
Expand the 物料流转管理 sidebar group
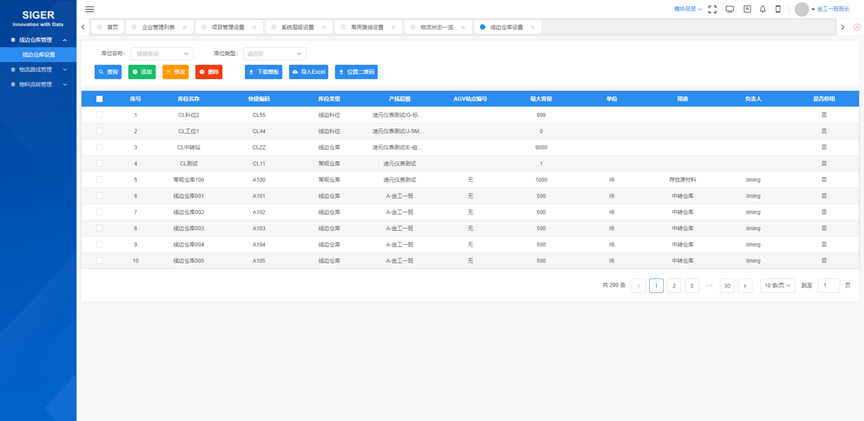point(38,84)
